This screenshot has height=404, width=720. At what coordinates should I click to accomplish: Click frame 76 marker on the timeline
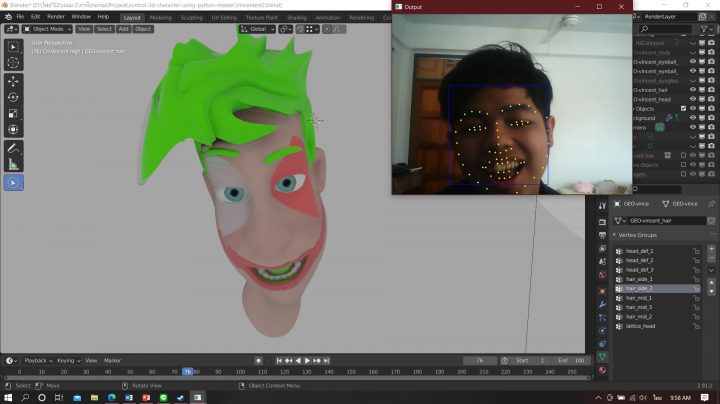click(187, 372)
